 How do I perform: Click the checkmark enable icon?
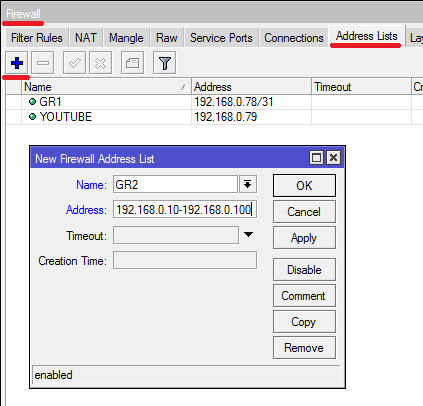tap(74, 63)
